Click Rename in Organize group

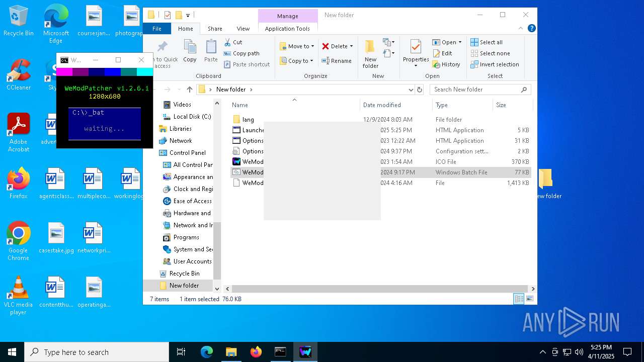tap(337, 61)
